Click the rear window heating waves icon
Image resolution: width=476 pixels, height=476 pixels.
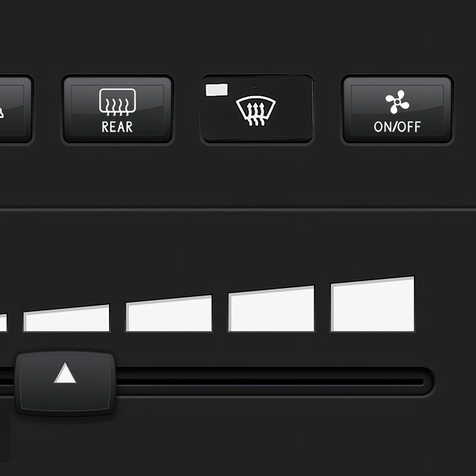118,102
